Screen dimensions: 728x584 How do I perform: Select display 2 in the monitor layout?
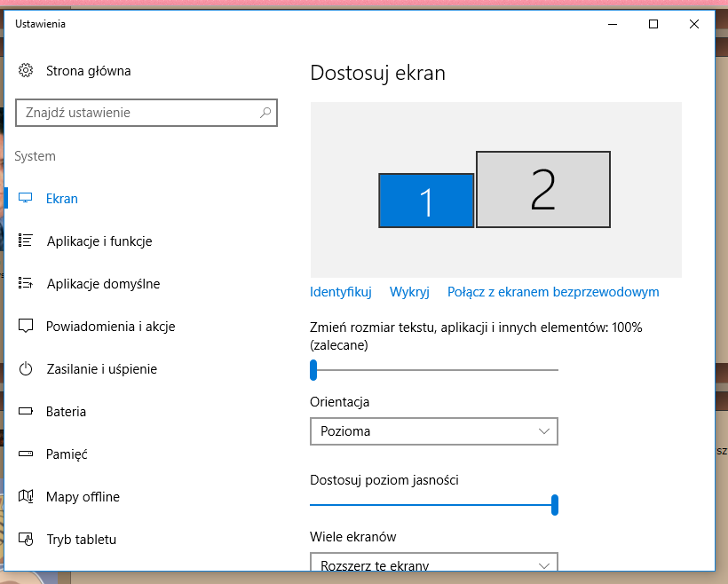pos(543,189)
